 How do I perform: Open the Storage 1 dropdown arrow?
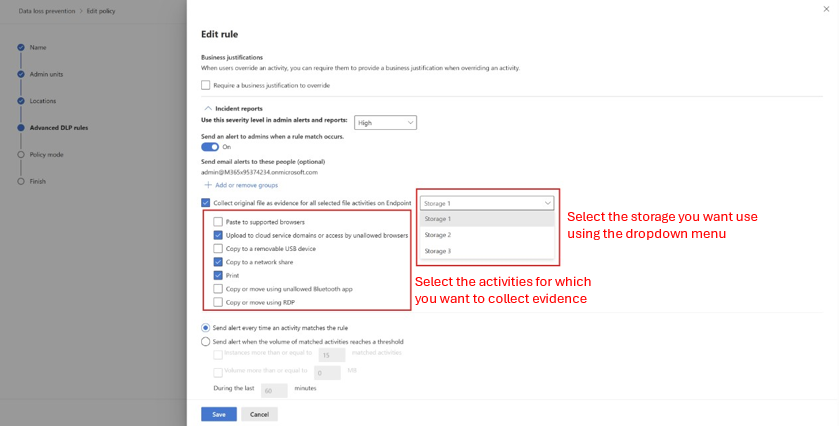547,203
